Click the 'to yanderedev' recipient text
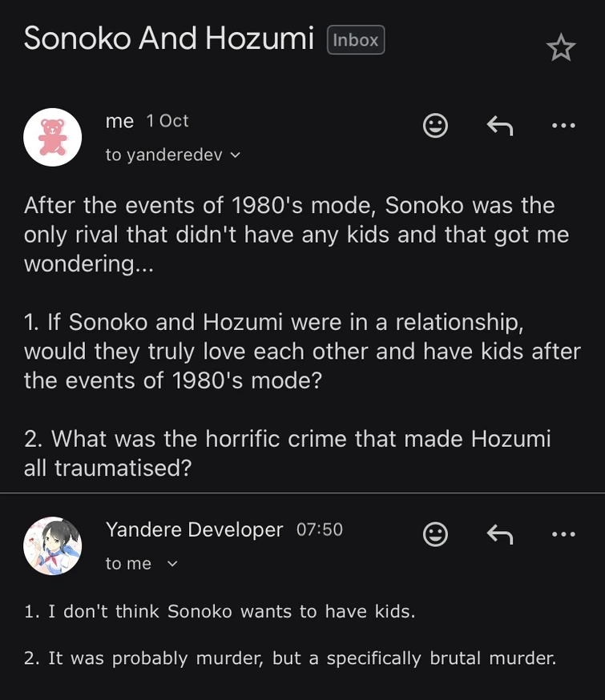605x700 pixels. (163, 155)
